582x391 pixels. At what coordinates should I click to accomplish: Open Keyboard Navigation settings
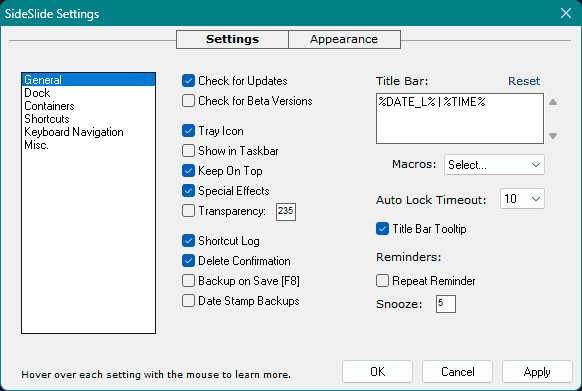coord(88,132)
